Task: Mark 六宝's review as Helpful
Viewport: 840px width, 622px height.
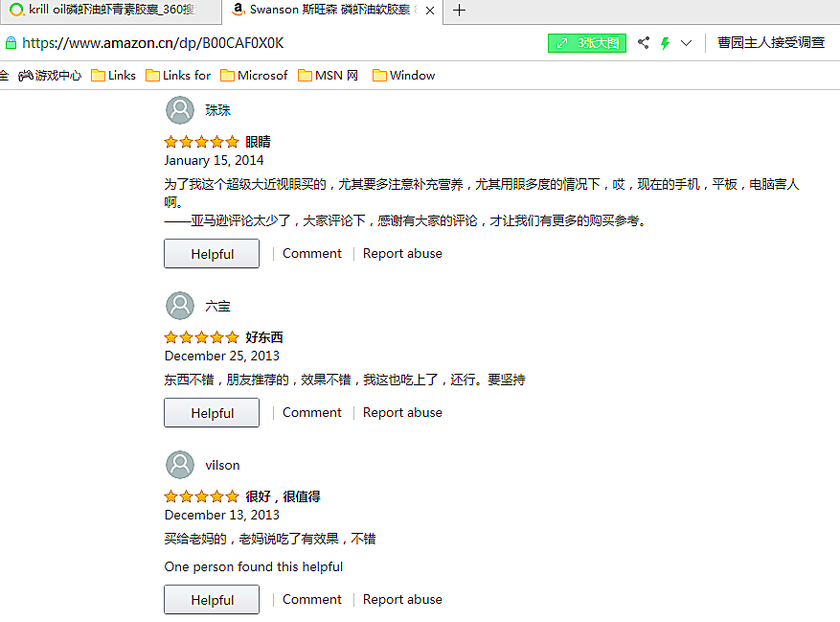Action: click(212, 413)
